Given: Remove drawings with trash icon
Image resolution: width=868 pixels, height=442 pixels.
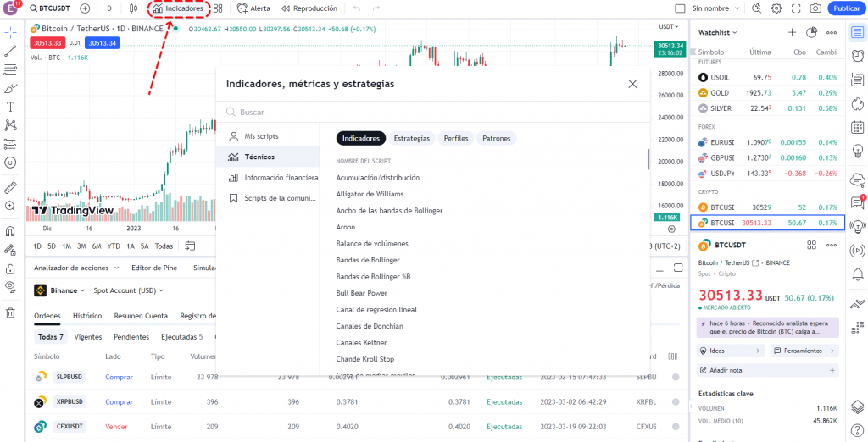Looking at the screenshot, I should pyautogui.click(x=10, y=313).
